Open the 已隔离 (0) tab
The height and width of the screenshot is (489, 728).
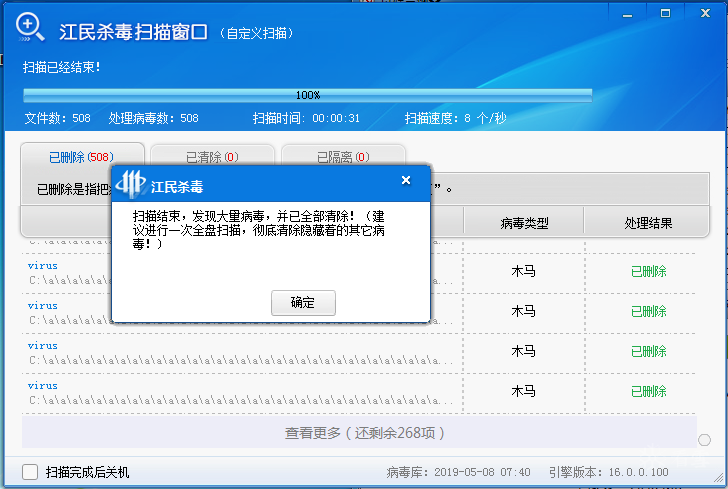tap(343, 157)
